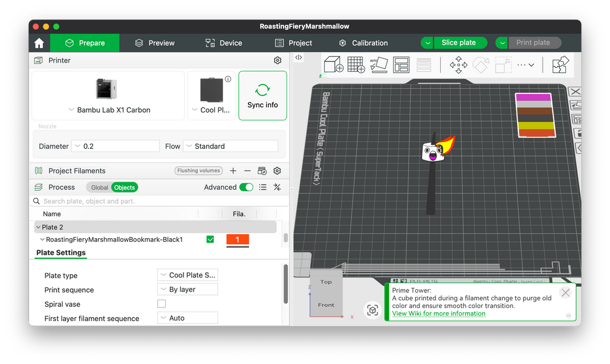Click the prime tower color block
Viewport: 610px width, 364px height.
coord(535,115)
